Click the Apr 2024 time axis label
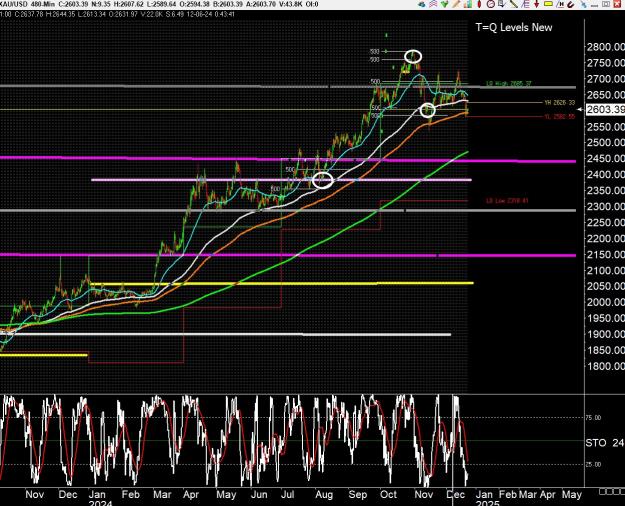 coord(191,494)
